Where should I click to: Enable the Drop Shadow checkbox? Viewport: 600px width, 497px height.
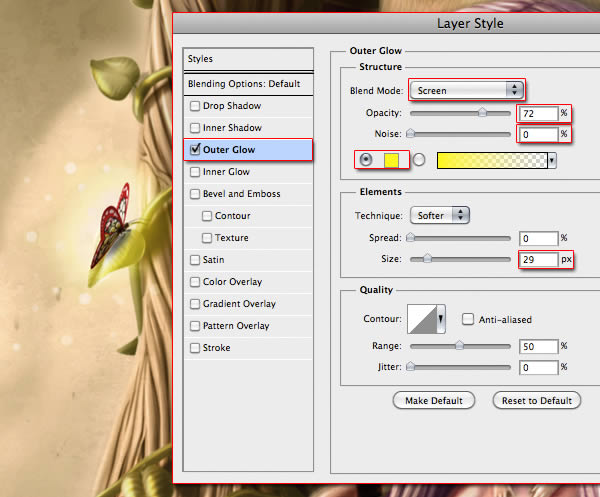point(195,106)
